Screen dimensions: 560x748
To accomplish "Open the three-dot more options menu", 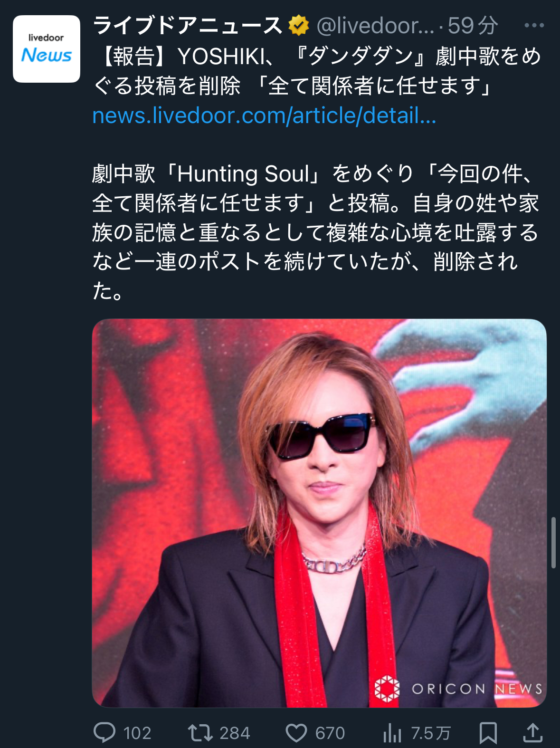I will tap(534, 26).
